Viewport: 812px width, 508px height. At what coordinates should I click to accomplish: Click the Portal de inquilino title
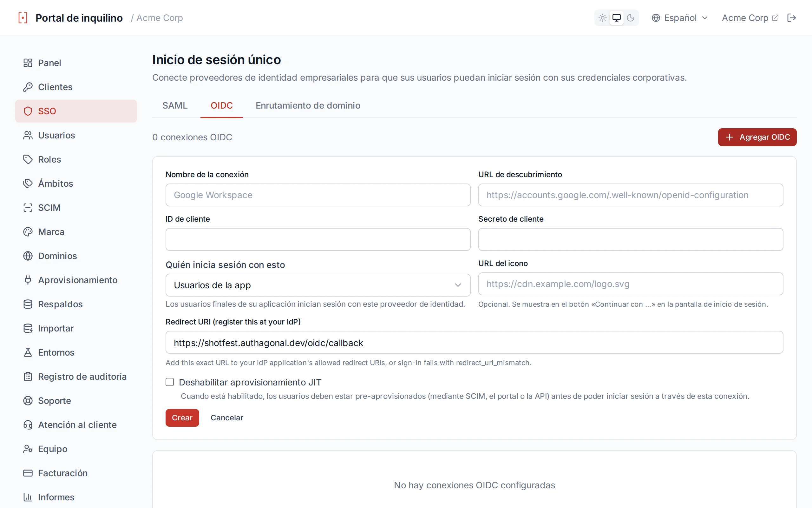pyautogui.click(x=79, y=18)
